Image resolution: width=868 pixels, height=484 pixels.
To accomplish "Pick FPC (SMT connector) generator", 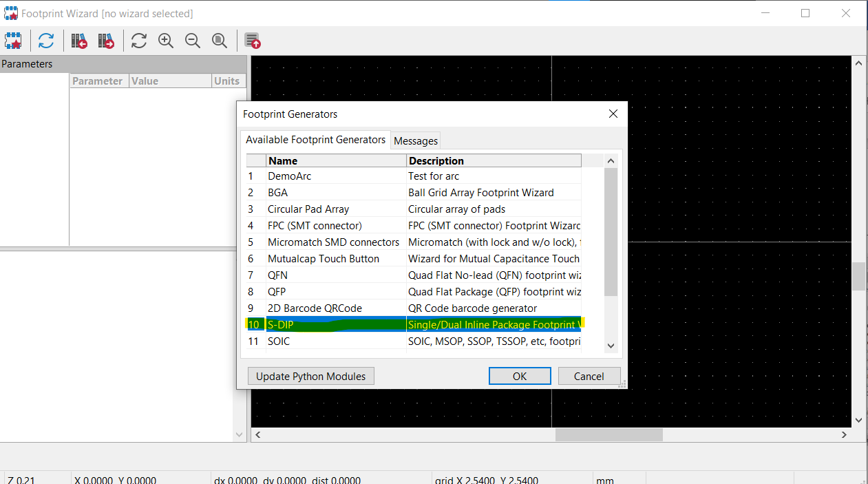I will [414, 225].
